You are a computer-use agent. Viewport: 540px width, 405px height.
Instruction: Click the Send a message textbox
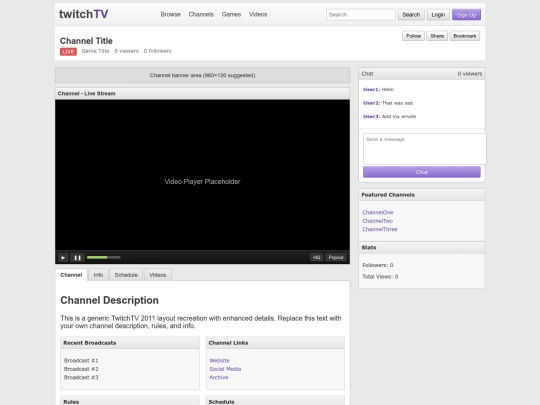coord(425,149)
